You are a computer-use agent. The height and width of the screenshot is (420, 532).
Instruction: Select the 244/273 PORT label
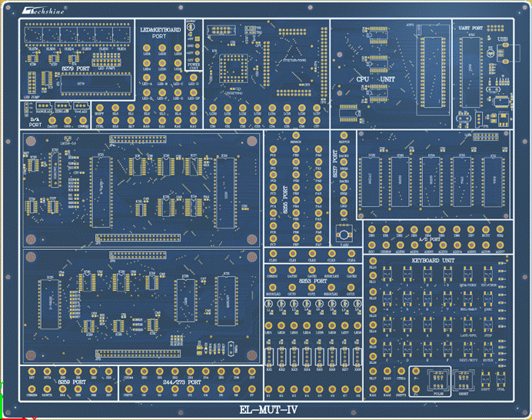(x=183, y=382)
